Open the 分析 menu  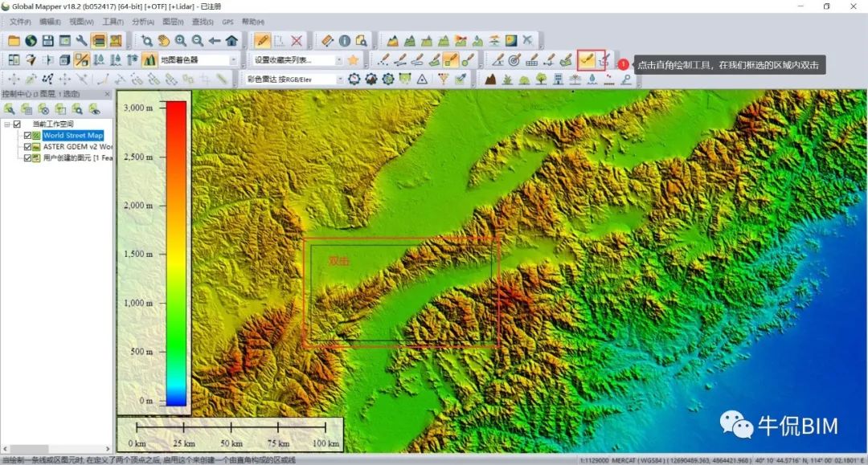click(x=143, y=22)
